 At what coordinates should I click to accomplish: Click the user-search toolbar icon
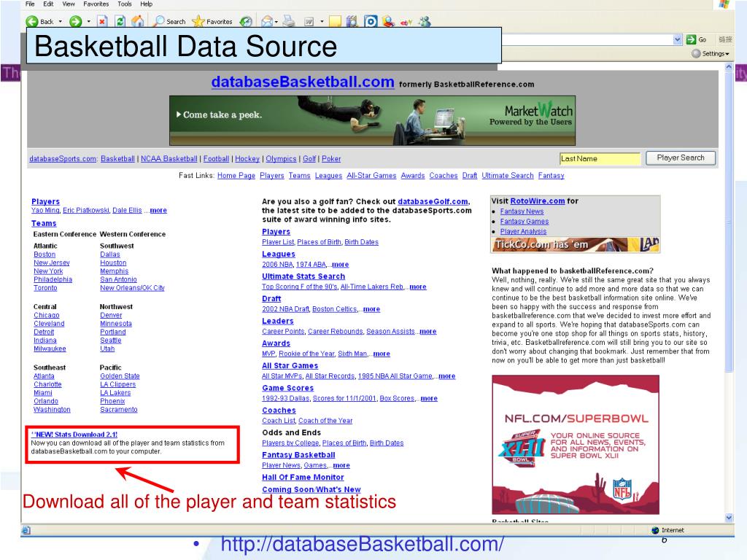click(389, 21)
